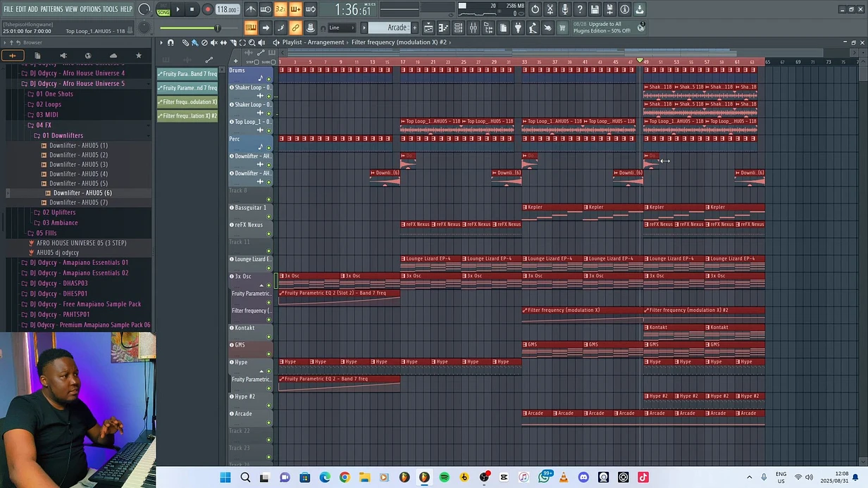Toggle the Song mode switch
Viewport: 868px width, 488px height.
pyautogui.click(x=163, y=10)
